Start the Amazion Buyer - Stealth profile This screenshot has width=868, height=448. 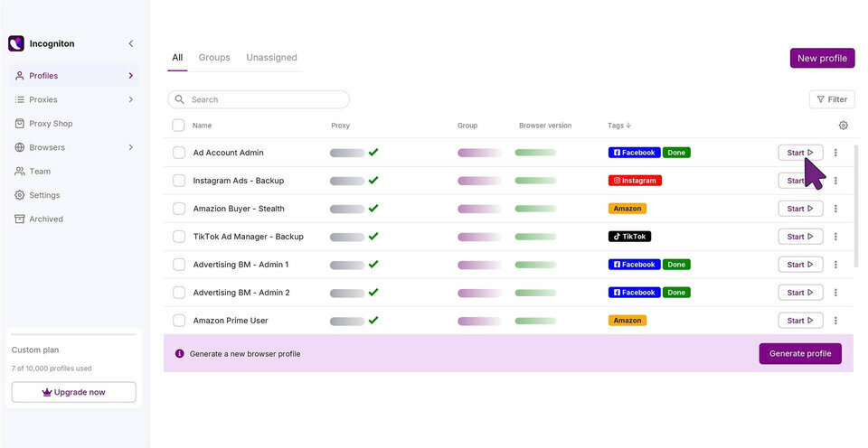pyautogui.click(x=800, y=209)
